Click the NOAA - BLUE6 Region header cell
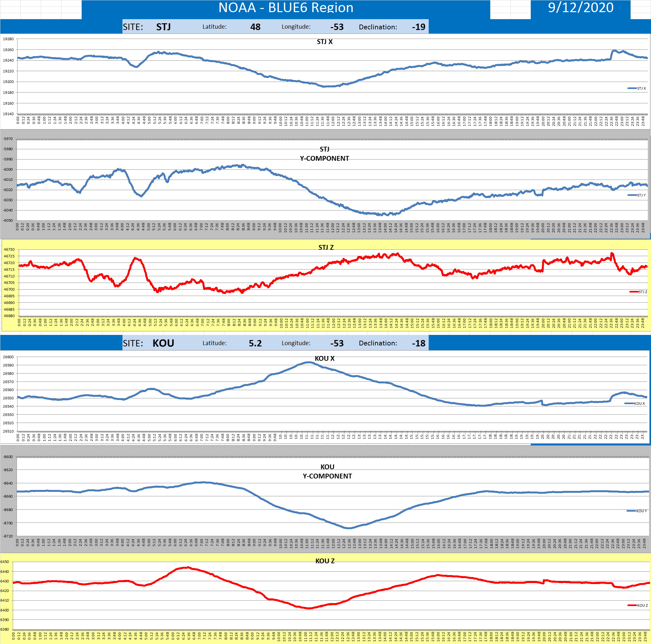The width and height of the screenshot is (651, 644). coord(286,8)
